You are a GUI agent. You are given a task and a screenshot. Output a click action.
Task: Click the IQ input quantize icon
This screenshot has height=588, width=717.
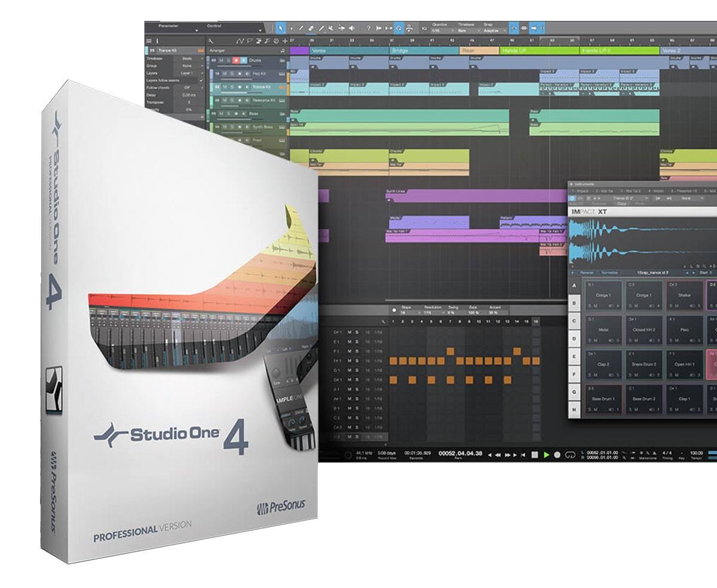(424, 28)
